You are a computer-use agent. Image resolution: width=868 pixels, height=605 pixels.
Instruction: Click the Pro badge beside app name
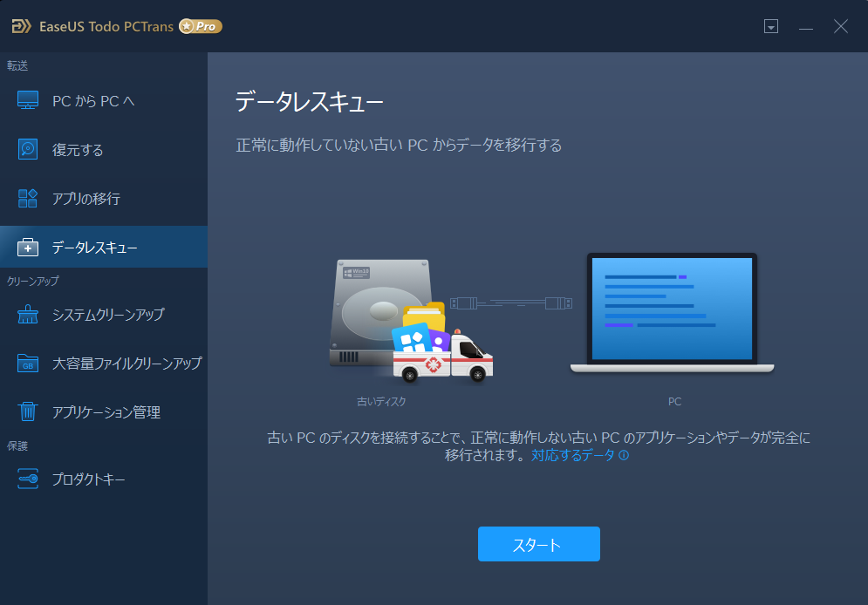point(201,26)
